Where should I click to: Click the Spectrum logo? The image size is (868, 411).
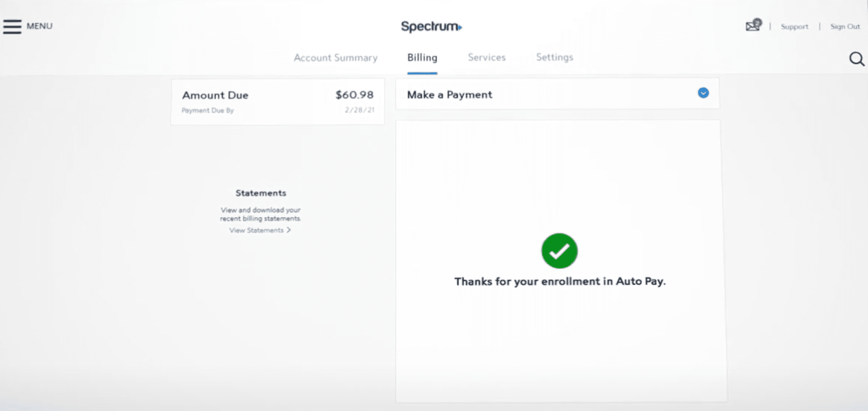click(x=431, y=27)
